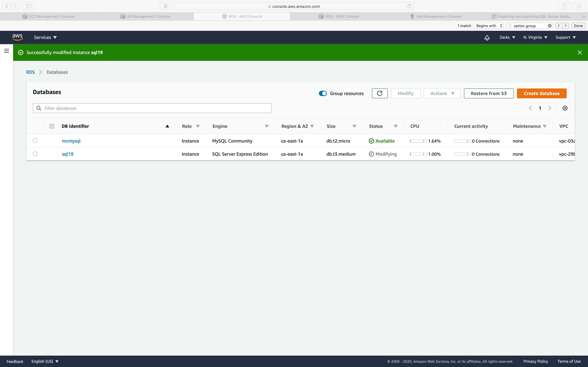Click the Filter databases search field
Image resolution: width=588 pixels, height=367 pixels.
156,108
